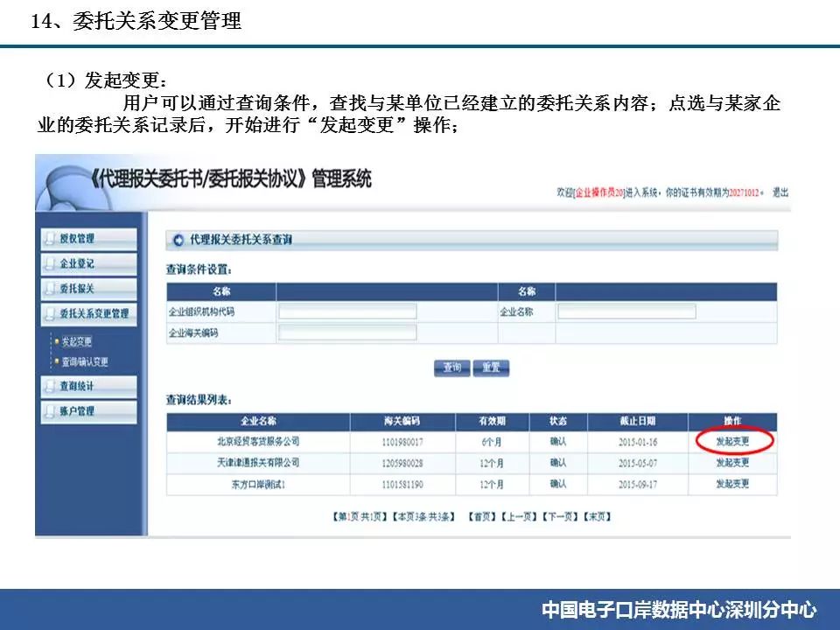Click the 企业海关编码 input field
Image resolution: width=840 pixels, height=630 pixels.
click(347, 332)
